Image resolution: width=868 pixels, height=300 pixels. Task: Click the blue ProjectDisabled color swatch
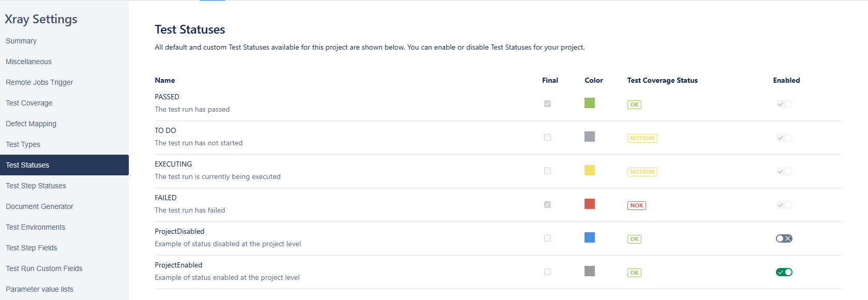(590, 237)
